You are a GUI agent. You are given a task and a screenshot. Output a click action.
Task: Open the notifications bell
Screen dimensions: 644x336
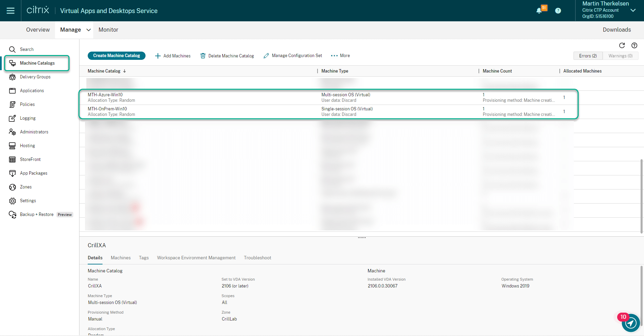539,11
